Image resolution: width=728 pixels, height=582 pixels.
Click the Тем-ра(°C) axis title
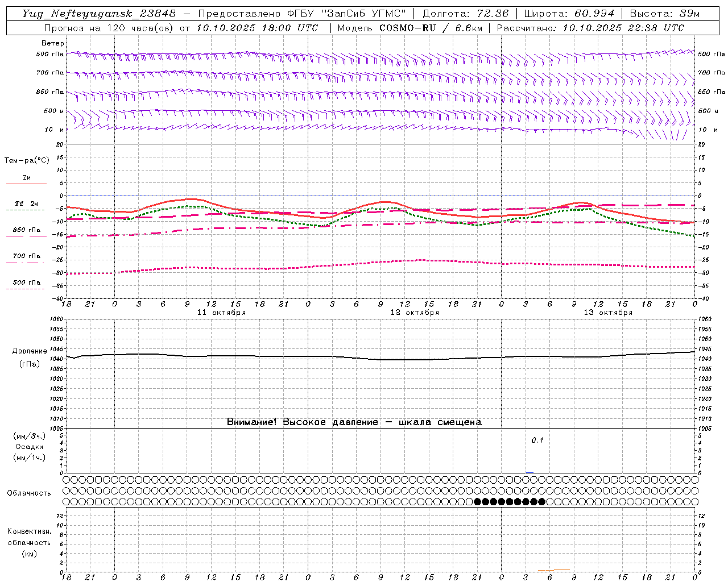(27, 161)
